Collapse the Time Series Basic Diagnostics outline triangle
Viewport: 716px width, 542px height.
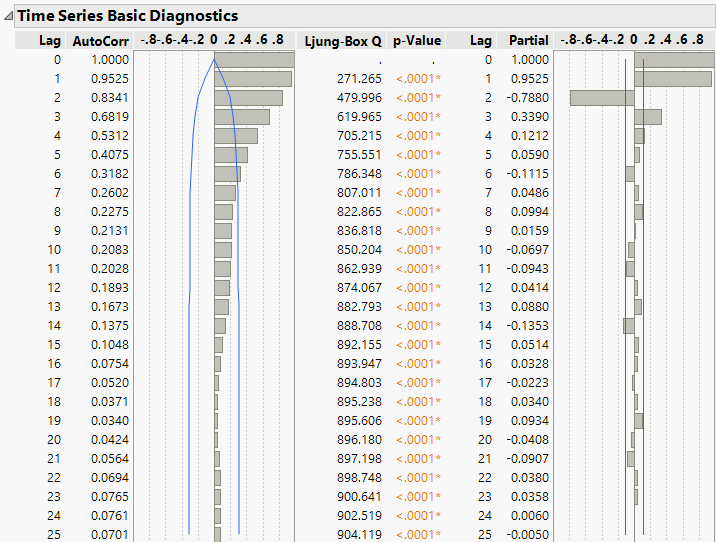tap(9, 16)
